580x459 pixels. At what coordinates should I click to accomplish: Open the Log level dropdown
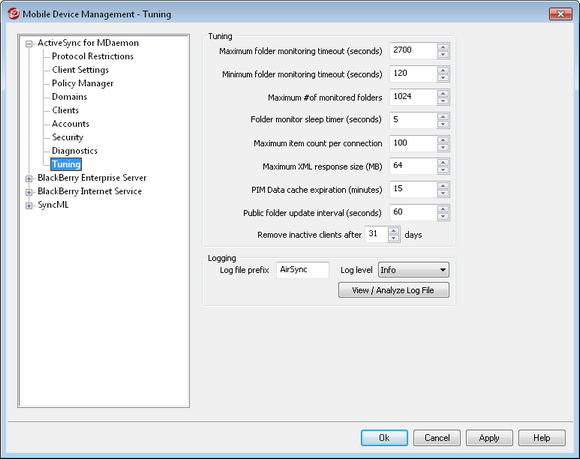tap(414, 270)
